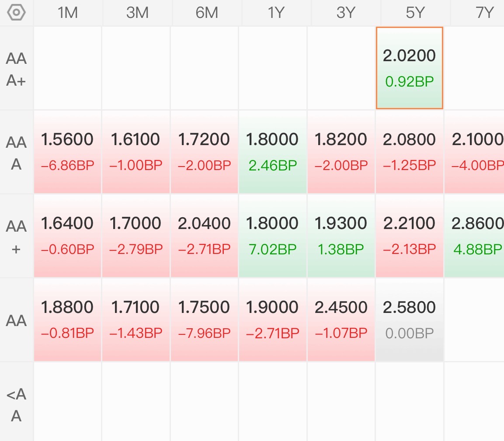
Task: Open the AAA 1Y cell with 2.46BP
Action: (x=273, y=152)
